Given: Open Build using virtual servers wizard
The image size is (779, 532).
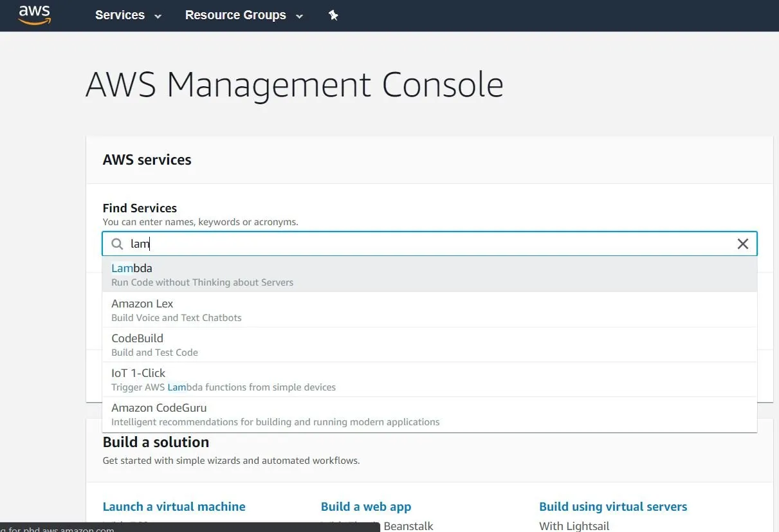Looking at the screenshot, I should point(613,506).
